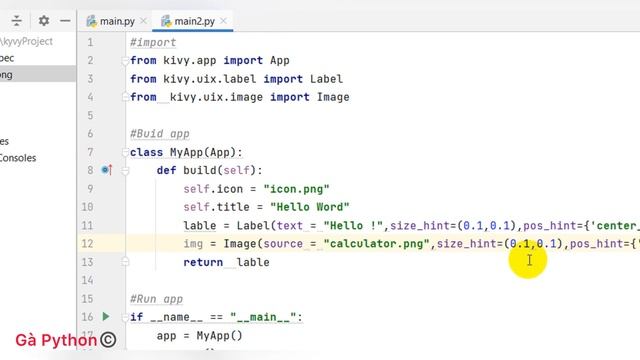This screenshot has height=360, width=640.
Task: Open project panel settings gear
Action: [44, 20]
